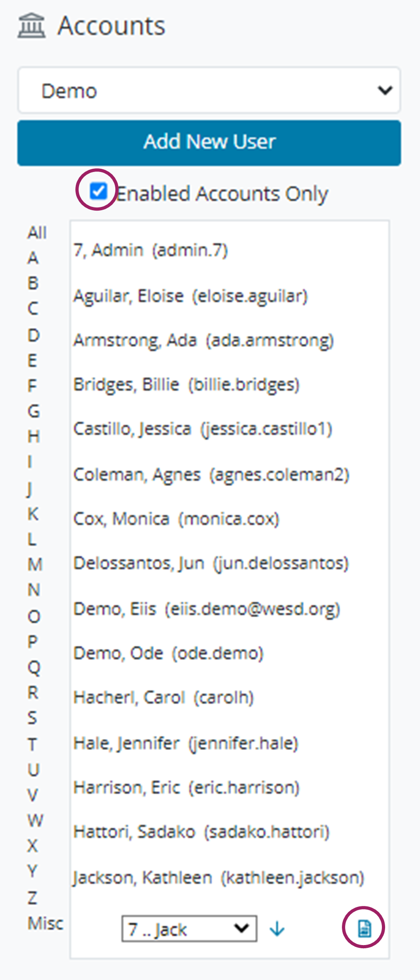Select Aguilar, Eloise from the user list
Screen dimensions: 420x980
(191, 296)
